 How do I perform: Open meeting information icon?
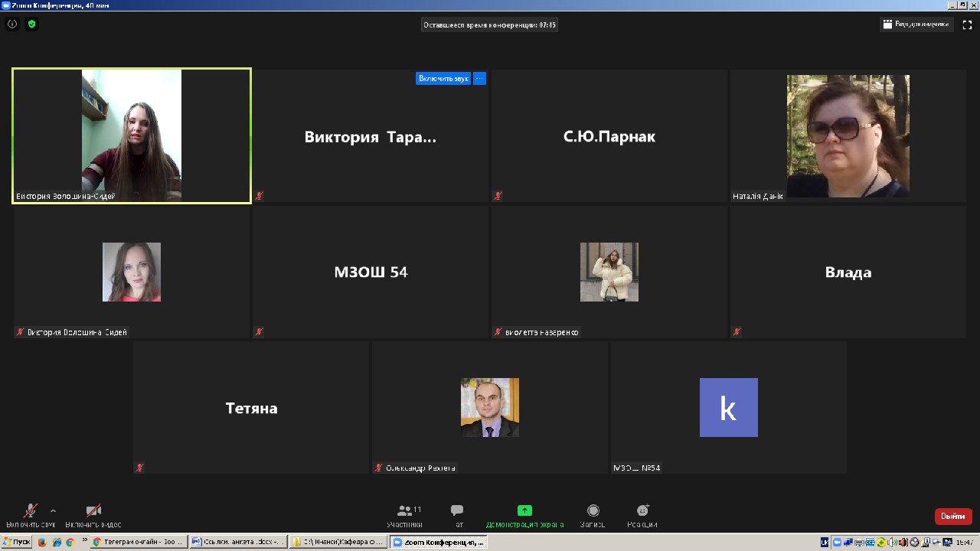click(x=12, y=24)
